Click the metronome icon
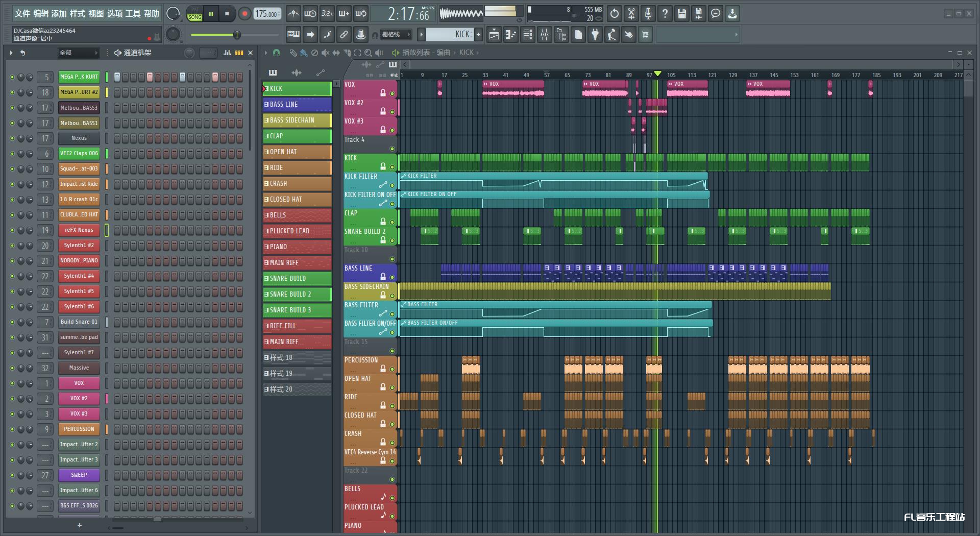980x536 pixels. pyautogui.click(x=293, y=14)
